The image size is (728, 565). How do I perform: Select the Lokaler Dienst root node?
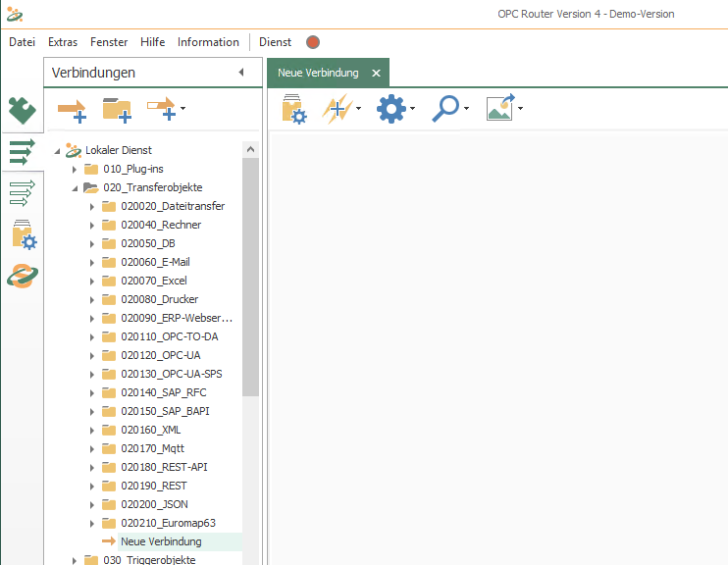(119, 150)
